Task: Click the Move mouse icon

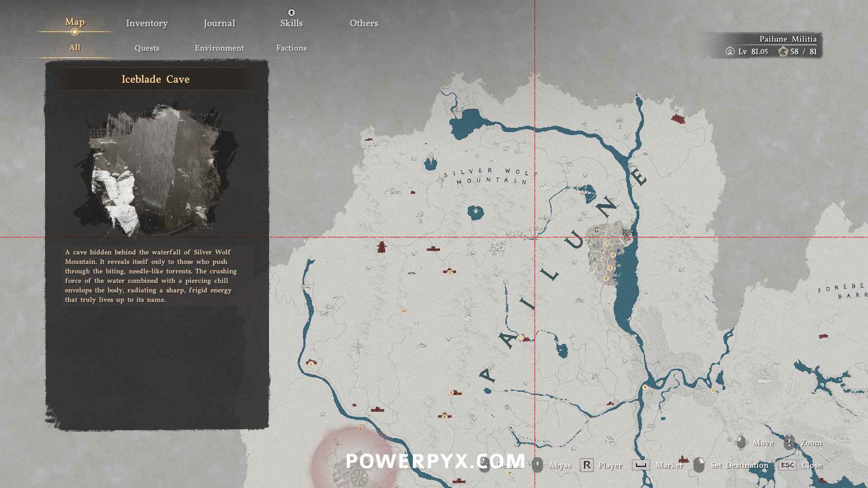Action: (x=741, y=442)
